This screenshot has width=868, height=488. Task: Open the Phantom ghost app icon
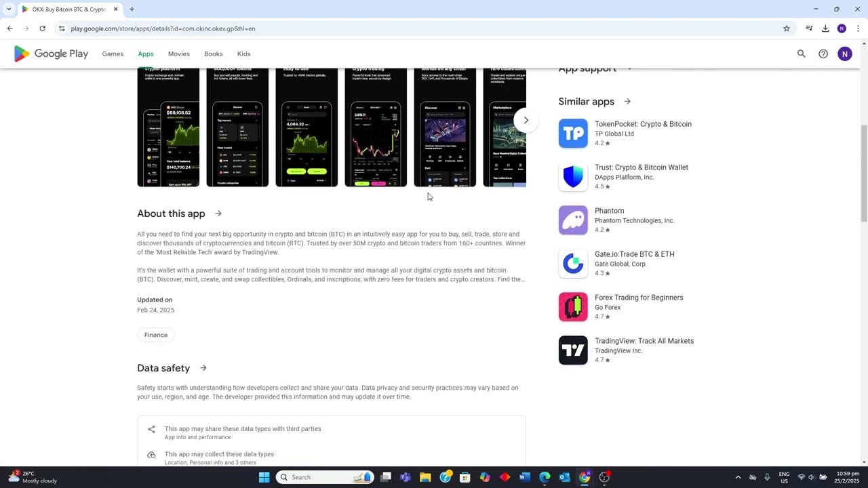573,220
